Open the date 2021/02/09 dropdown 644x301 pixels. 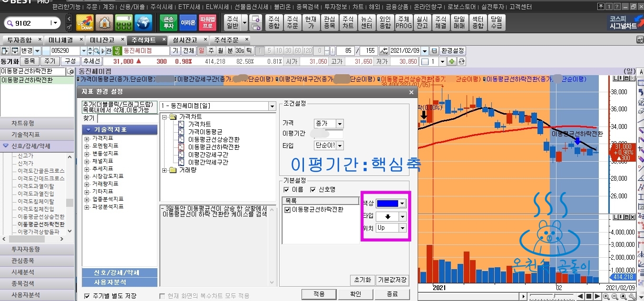point(425,50)
